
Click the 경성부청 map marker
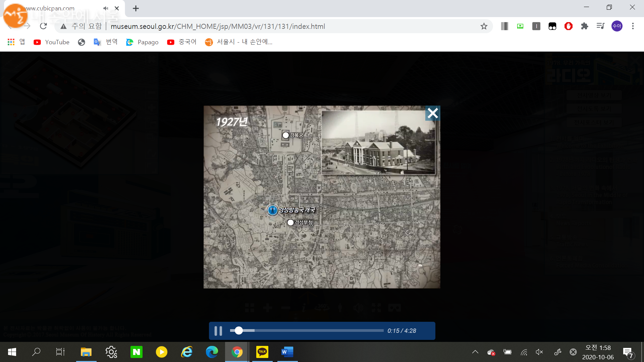290,223
